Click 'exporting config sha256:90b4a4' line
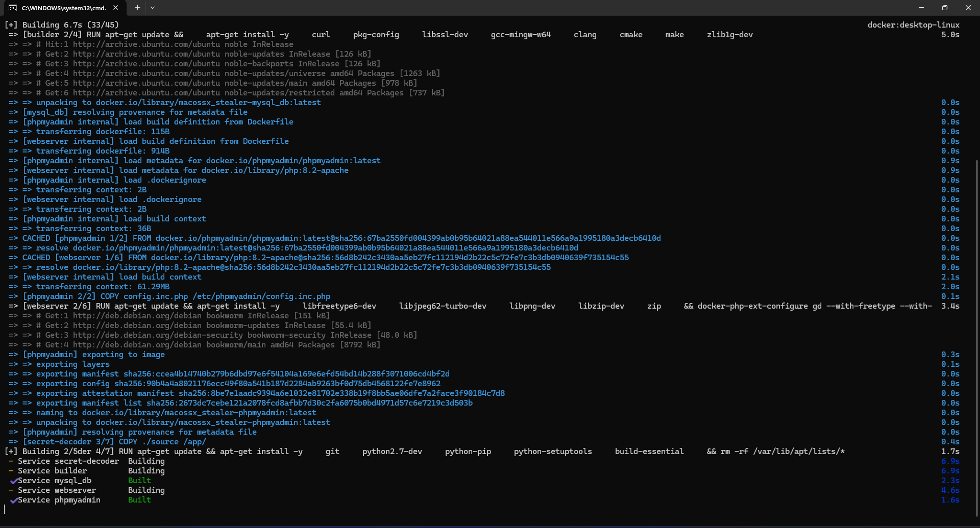Viewport: 980px width, 528px height. pyautogui.click(x=225, y=384)
